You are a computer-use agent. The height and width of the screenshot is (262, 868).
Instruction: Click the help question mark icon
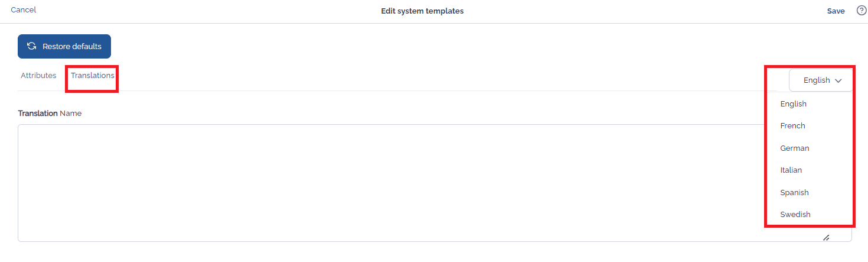tap(861, 11)
